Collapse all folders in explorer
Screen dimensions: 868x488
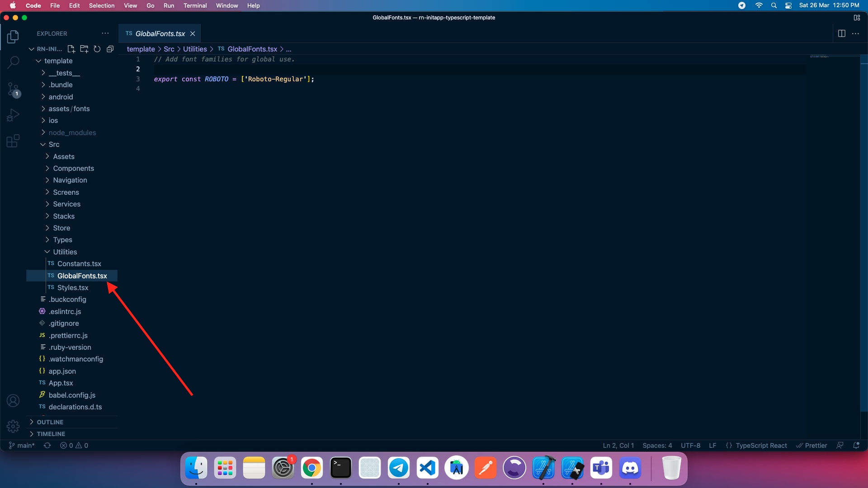[110, 49]
